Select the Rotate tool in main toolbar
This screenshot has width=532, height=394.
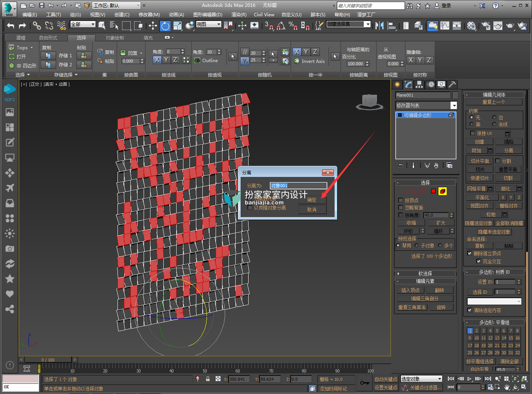point(165,26)
